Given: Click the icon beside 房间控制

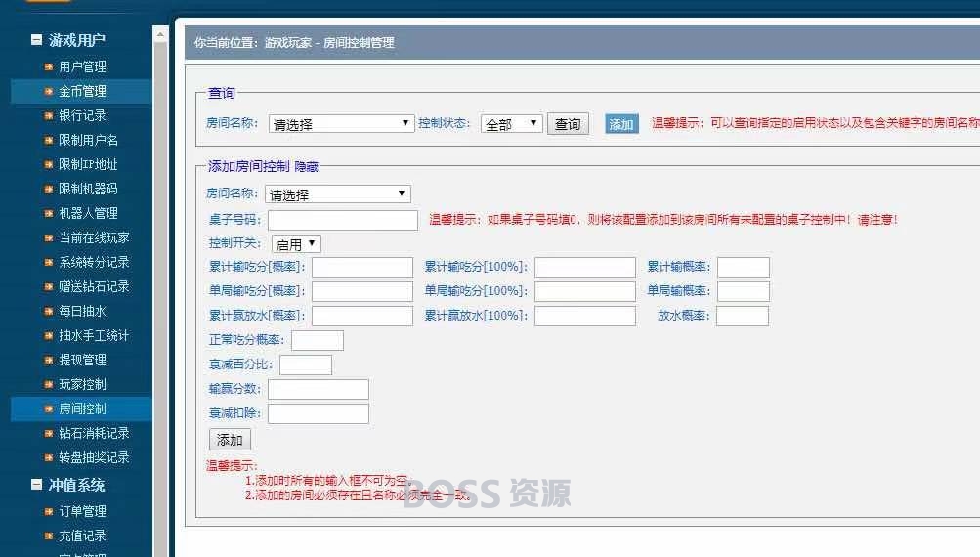Looking at the screenshot, I should click(x=49, y=408).
